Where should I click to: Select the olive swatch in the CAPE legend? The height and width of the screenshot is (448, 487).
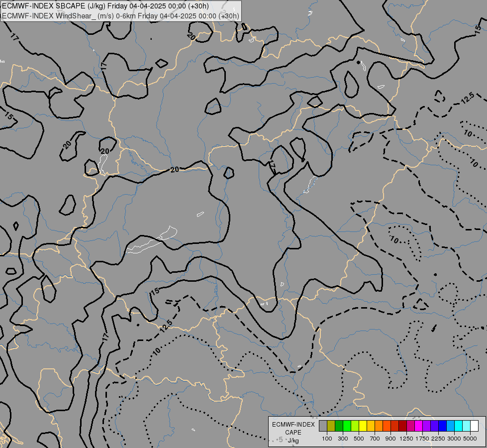pyautogui.click(x=331, y=426)
